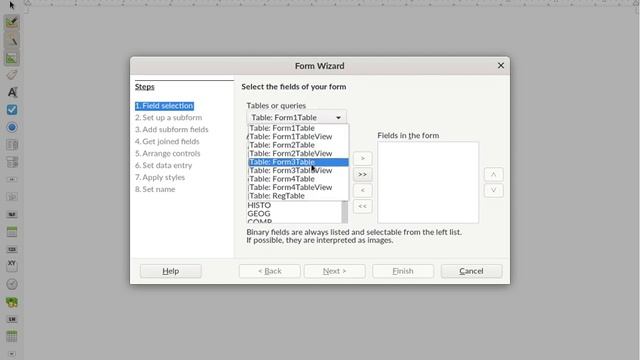The height and width of the screenshot is (360, 640).
Task: Open the Tables or queries combo box
Action: [x=296, y=117]
